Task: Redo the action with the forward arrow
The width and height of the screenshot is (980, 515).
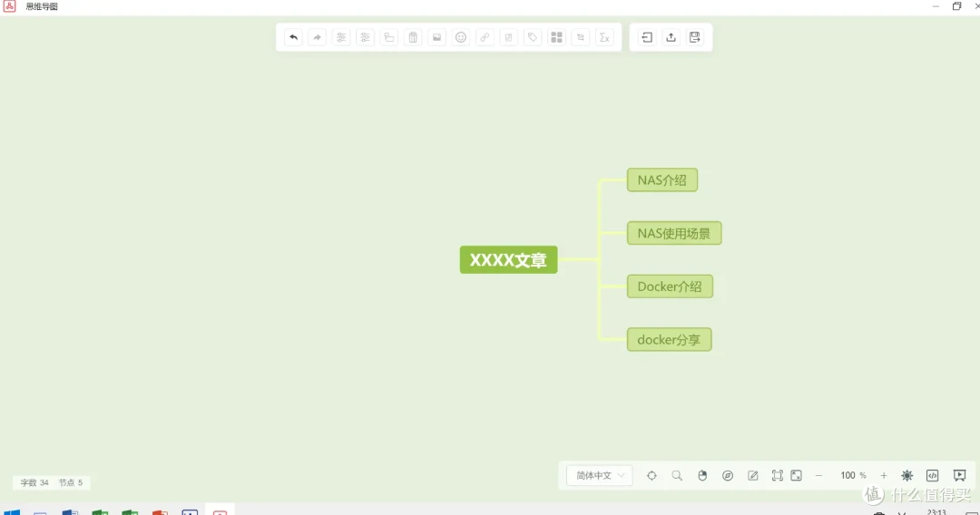Action: coord(317,37)
